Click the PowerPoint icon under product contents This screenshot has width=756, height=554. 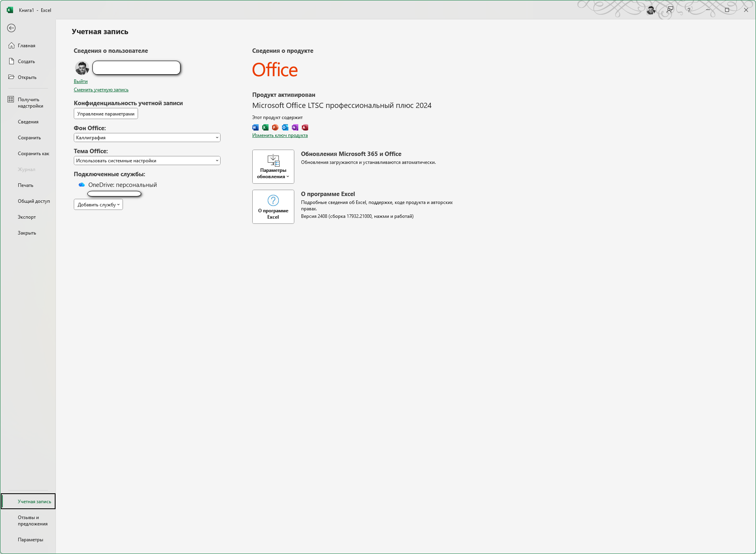pyautogui.click(x=275, y=127)
